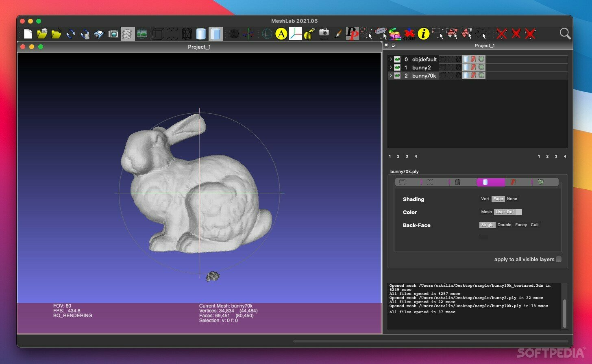Image resolution: width=592 pixels, height=364 pixels.
Task: Select the objdefault layer name
Action: (x=424, y=59)
